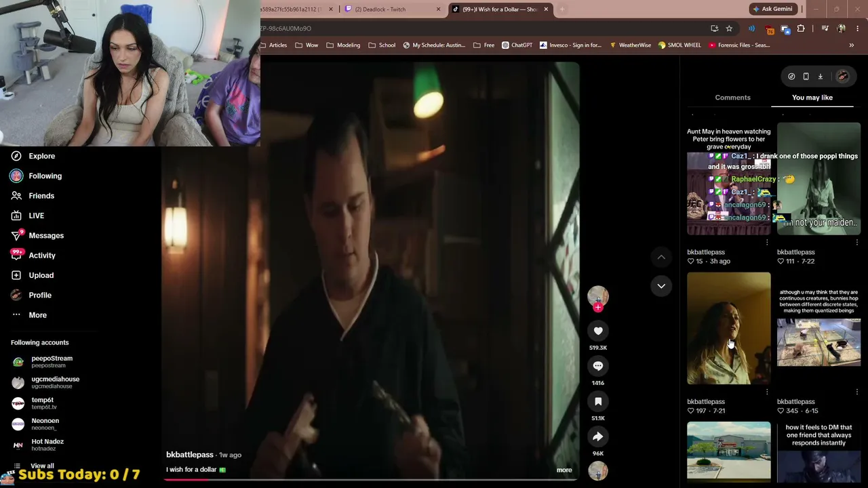This screenshot has height=488, width=868.
Task: Open the WeatherWise bookmark
Action: tap(631, 45)
